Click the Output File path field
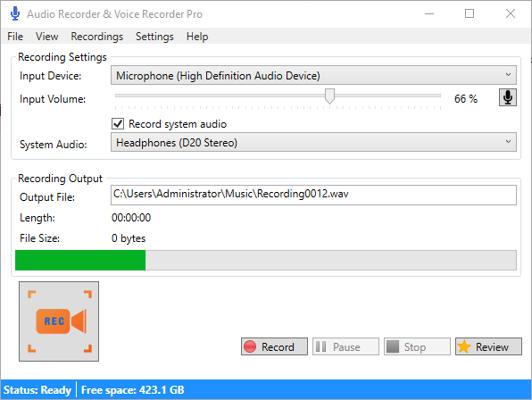Image resolution: width=532 pixels, height=400 pixels. point(313,195)
